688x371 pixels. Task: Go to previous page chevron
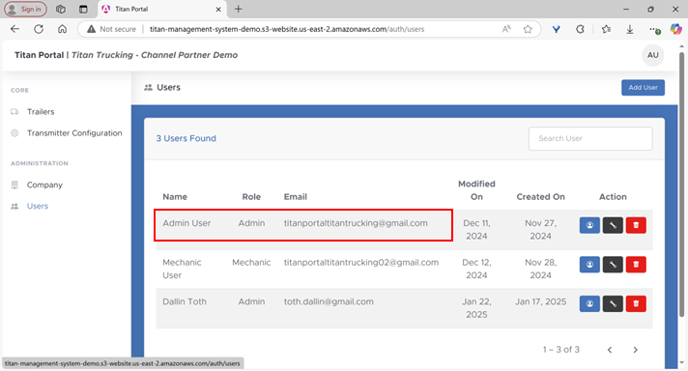click(610, 350)
